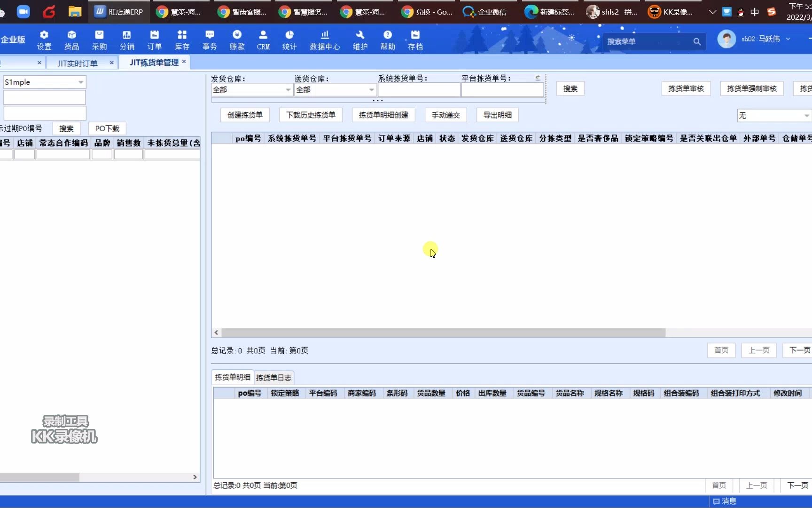
Task: Close the JIT实时订单 tab
Action: tap(111, 63)
